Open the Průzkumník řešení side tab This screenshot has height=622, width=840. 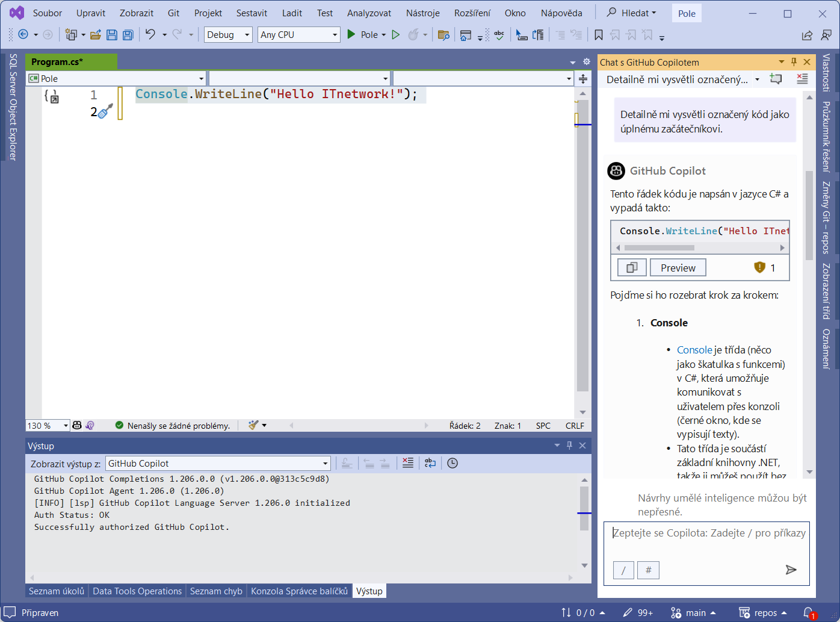[x=827, y=137]
